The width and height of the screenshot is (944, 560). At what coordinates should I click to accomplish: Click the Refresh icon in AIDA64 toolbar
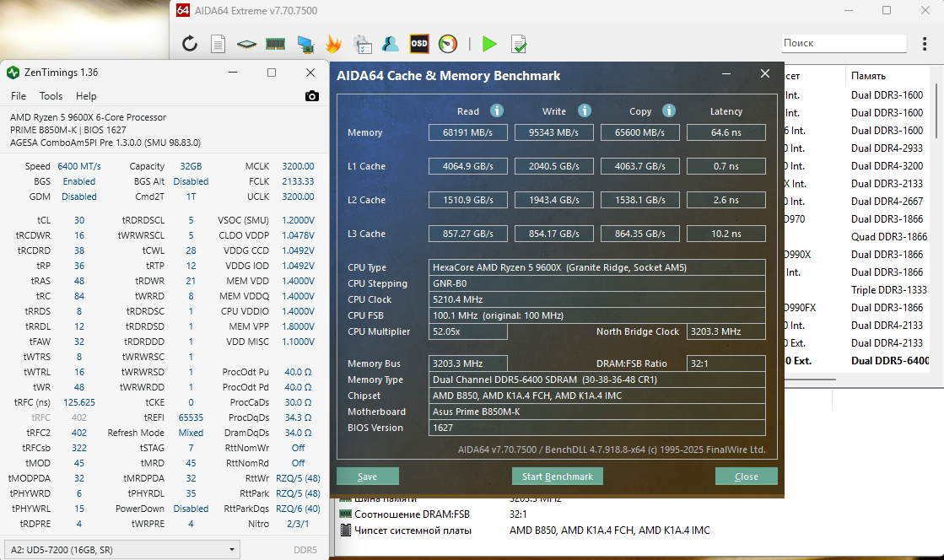[x=190, y=43]
